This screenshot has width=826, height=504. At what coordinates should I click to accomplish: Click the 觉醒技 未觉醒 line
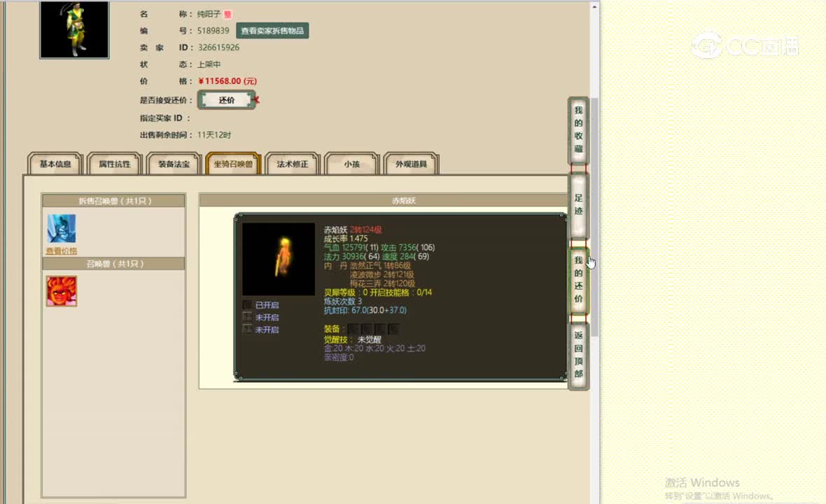352,339
